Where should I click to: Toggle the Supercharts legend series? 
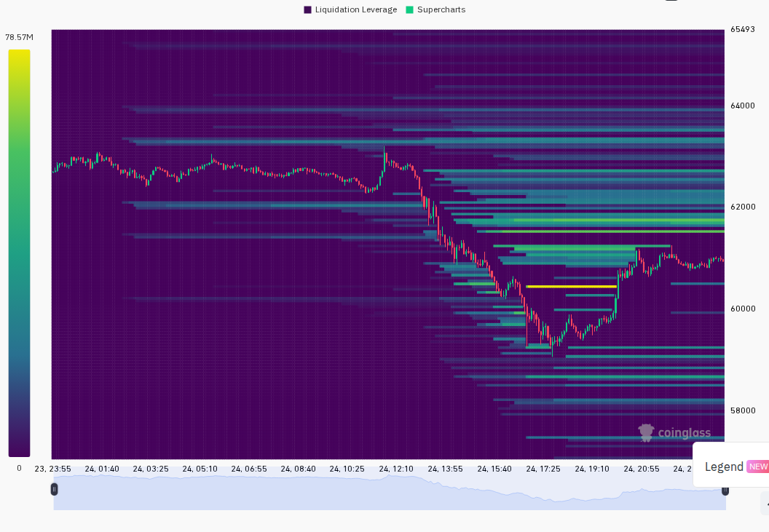click(x=436, y=9)
